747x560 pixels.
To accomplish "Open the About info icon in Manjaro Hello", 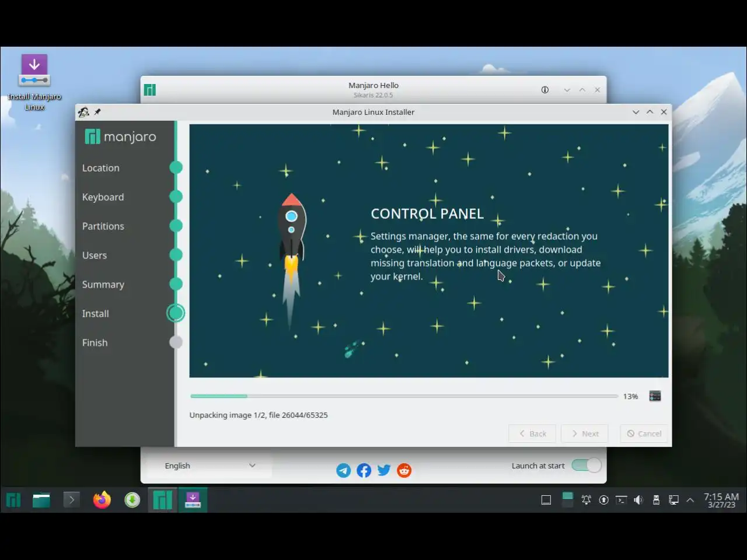I will click(x=545, y=90).
